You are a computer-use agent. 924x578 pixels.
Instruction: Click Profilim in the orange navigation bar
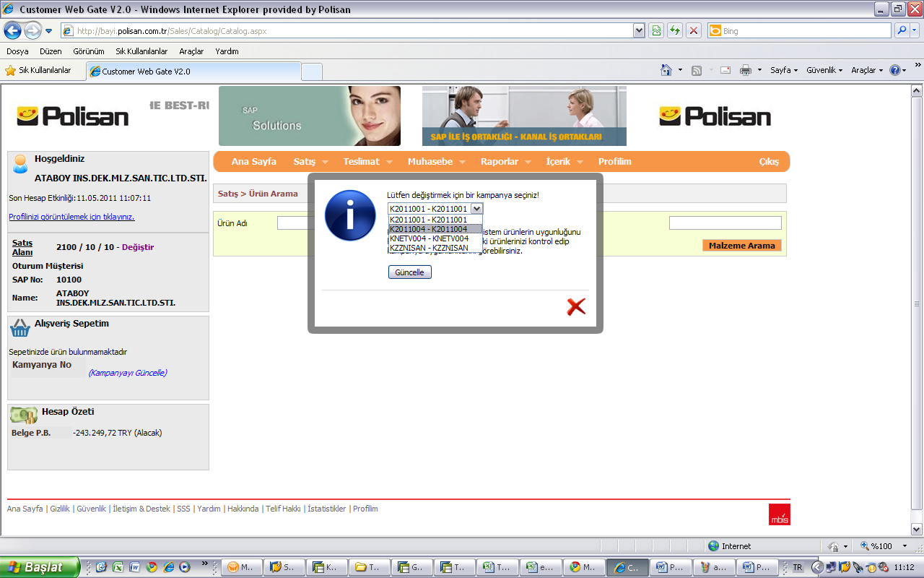[x=615, y=162]
